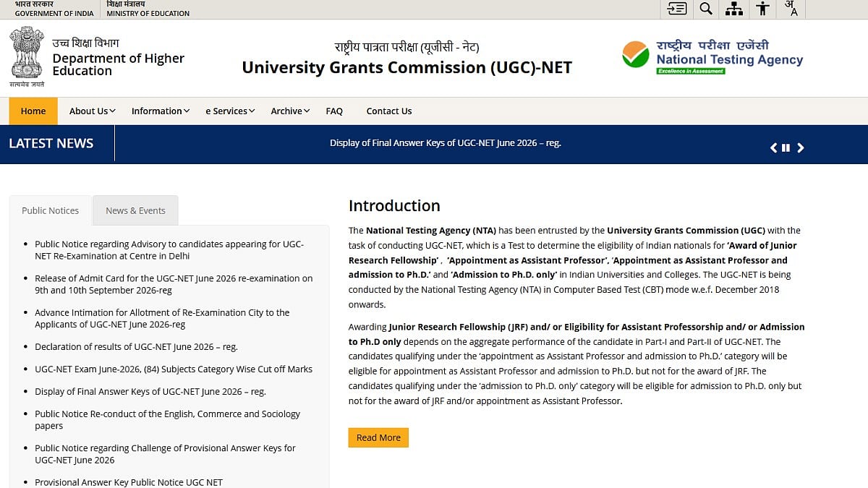
Task: Expand the Archive dropdown menu
Action: (x=290, y=111)
